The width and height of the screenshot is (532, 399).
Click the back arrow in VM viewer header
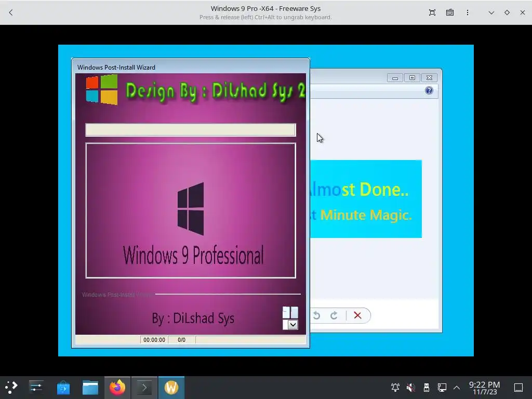[11, 12]
